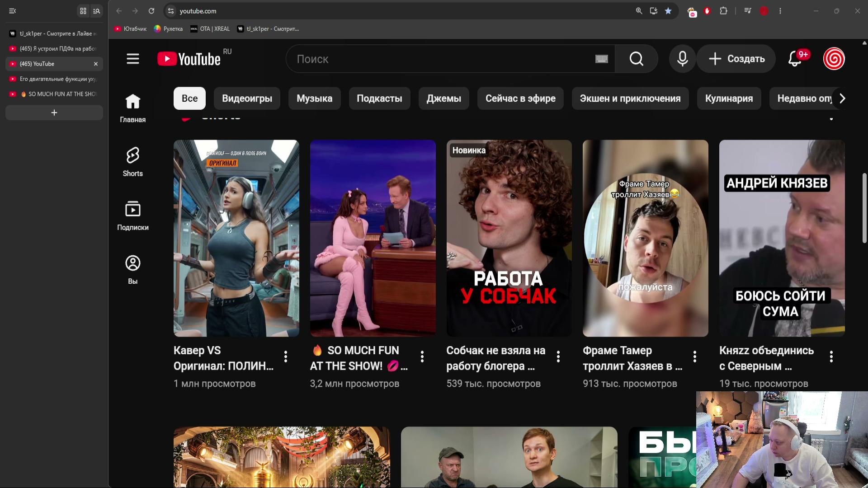Open three-dot menu for Фраме Тамер short
The width and height of the screenshot is (868, 488).
pyautogui.click(x=695, y=357)
